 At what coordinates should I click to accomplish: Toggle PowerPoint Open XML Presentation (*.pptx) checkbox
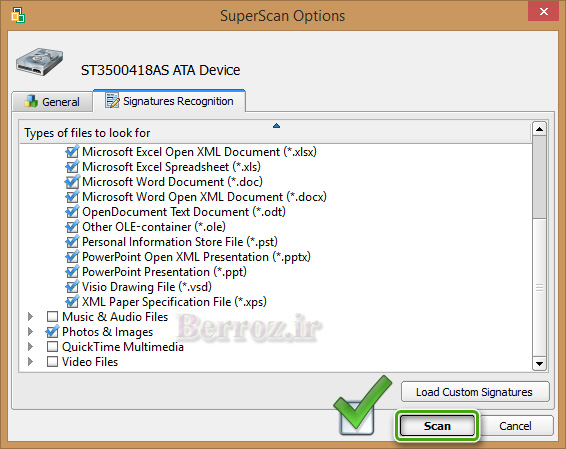[72, 257]
